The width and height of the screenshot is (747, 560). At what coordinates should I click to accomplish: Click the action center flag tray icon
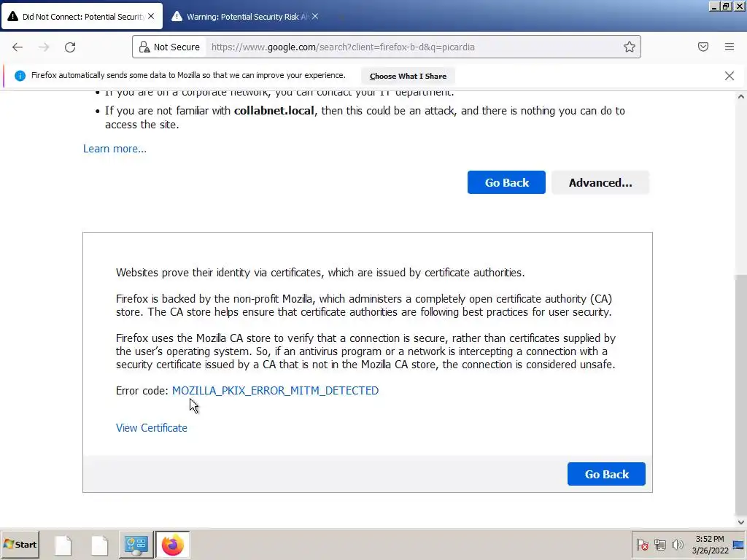(642, 545)
